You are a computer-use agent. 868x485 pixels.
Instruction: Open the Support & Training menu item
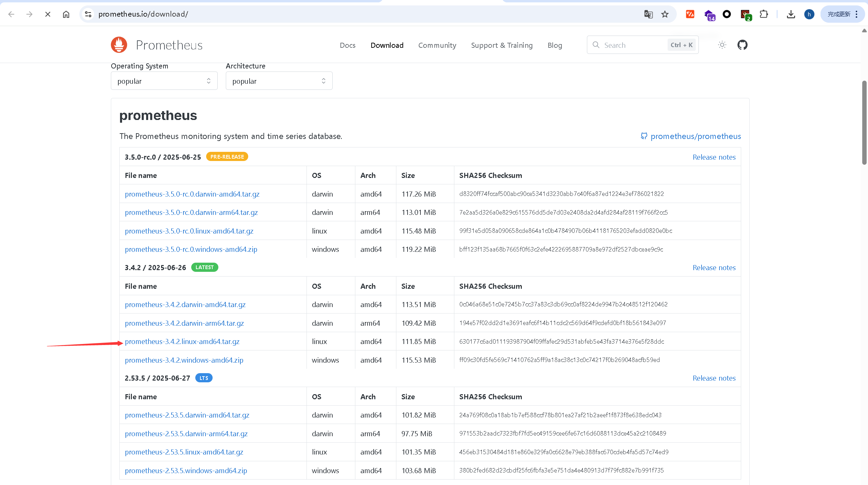(x=502, y=45)
